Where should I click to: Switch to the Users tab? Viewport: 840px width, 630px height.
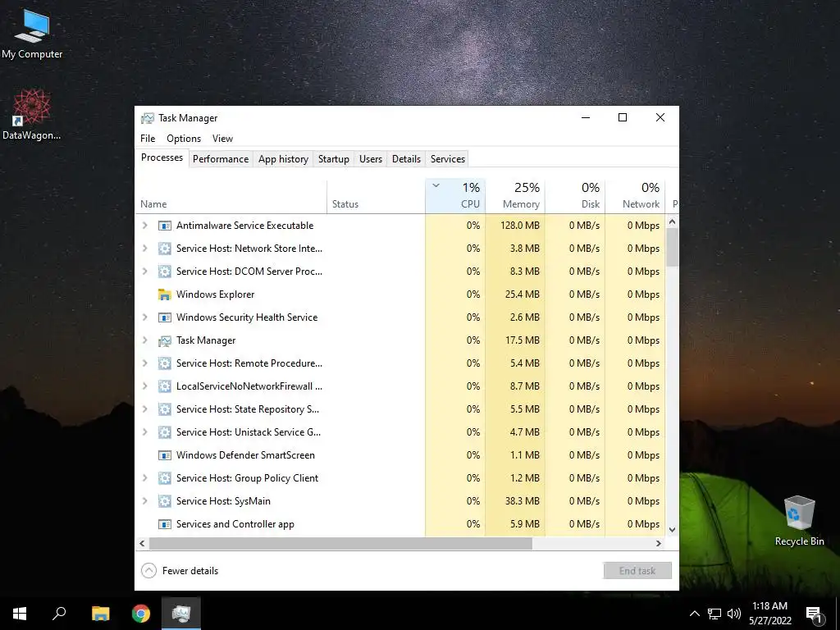pyautogui.click(x=371, y=159)
